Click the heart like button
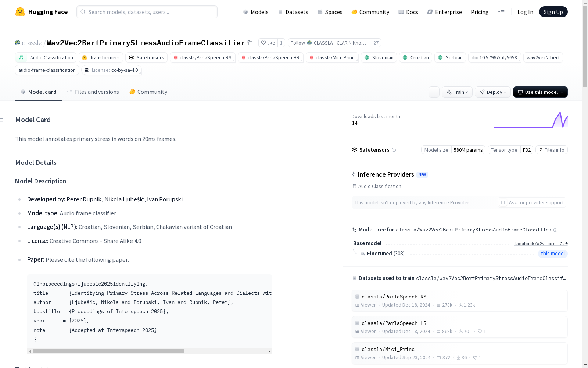 tap(268, 43)
